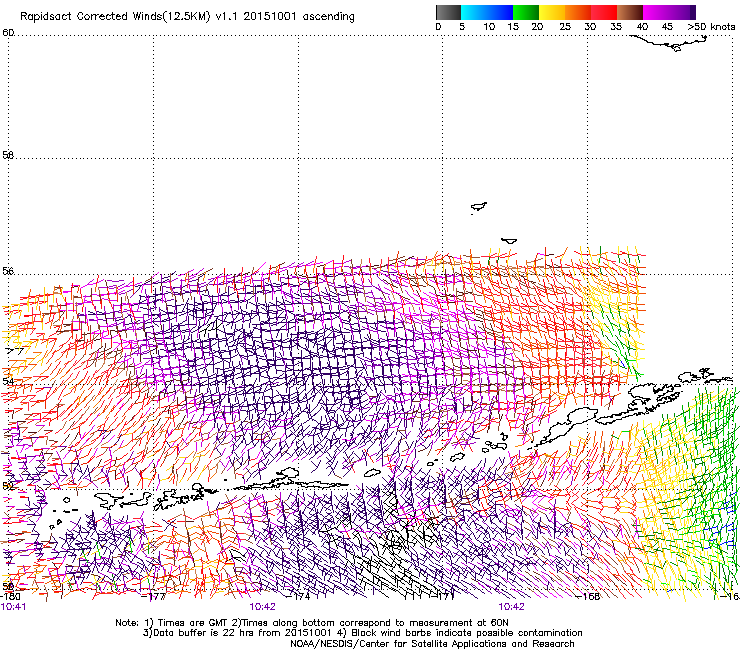The image size is (740, 650).
Task: Click the -171 longitude axis label
Action: point(443,596)
